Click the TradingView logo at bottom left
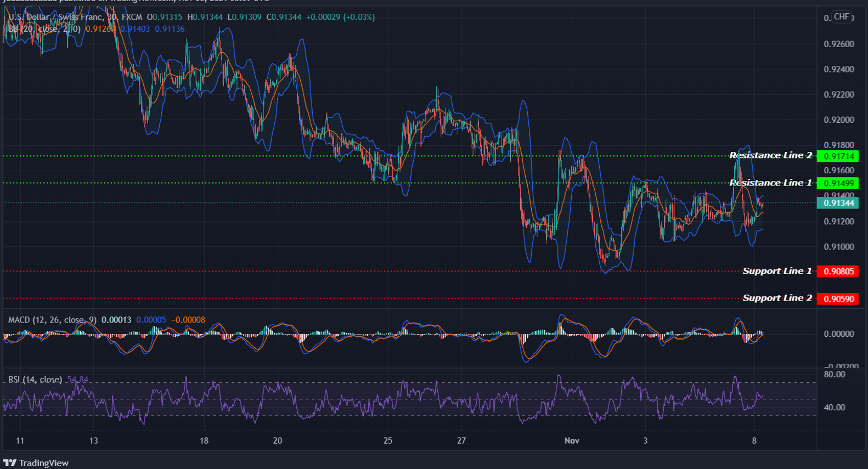The height and width of the screenshot is (469, 868). [x=36, y=463]
